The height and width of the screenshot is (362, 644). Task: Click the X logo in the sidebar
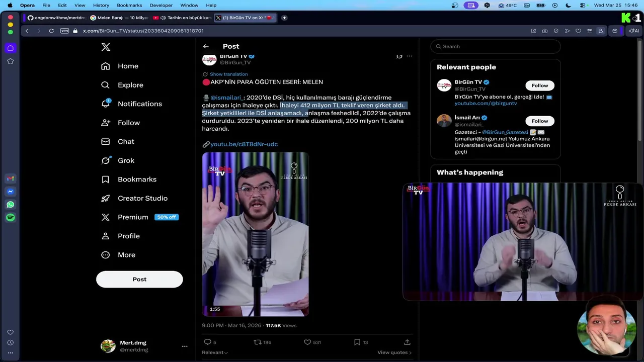(x=106, y=47)
